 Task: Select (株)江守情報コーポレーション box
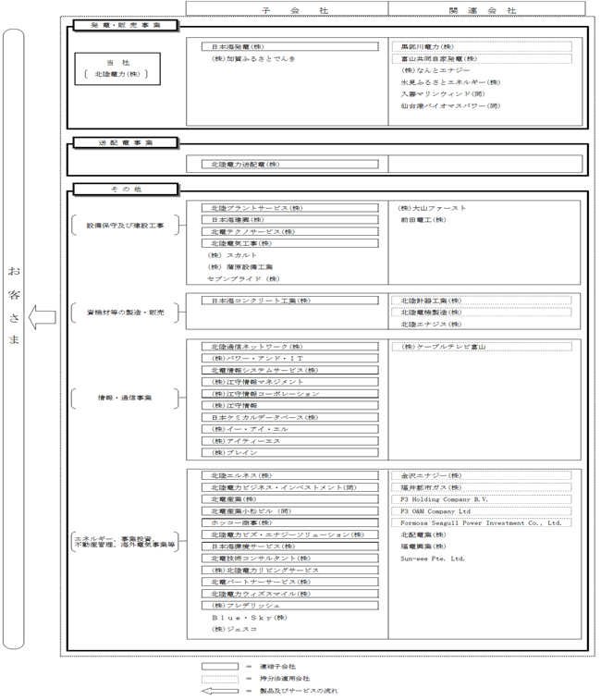pos(289,394)
